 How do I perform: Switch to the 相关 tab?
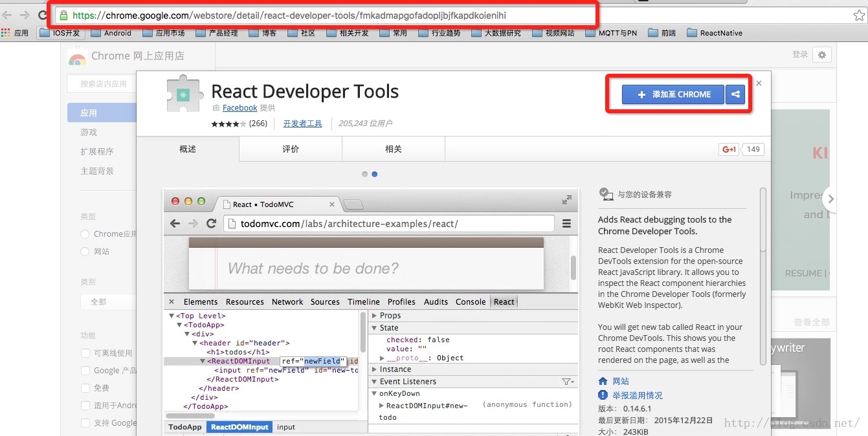[x=394, y=149]
